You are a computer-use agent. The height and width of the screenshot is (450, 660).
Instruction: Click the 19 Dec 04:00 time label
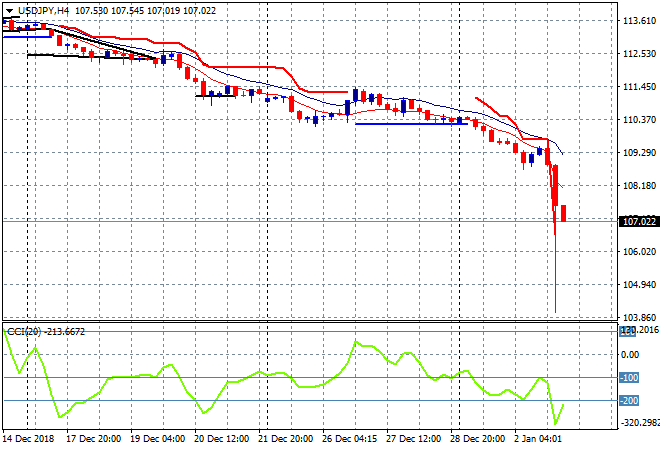coord(157,439)
